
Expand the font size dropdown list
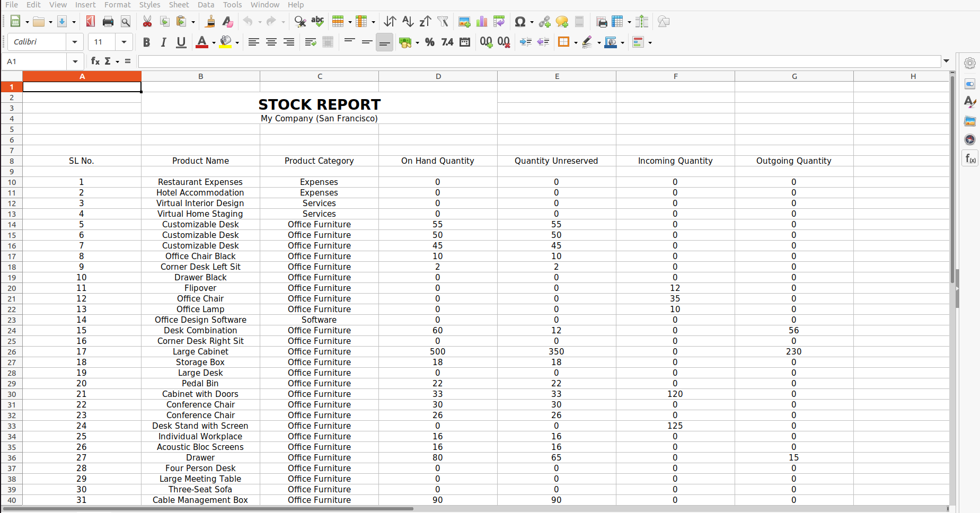pyautogui.click(x=124, y=42)
